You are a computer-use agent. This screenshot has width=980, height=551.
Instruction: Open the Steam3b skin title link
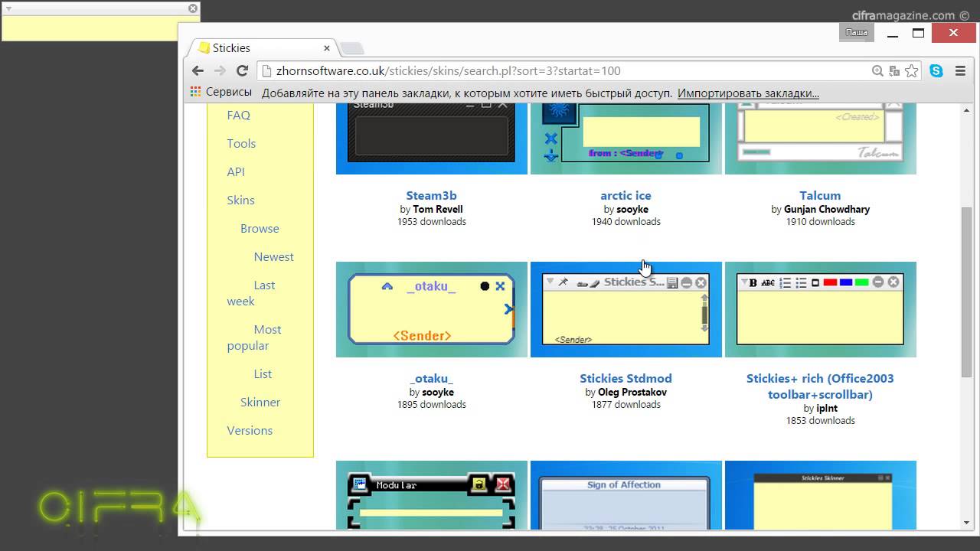pyautogui.click(x=431, y=195)
